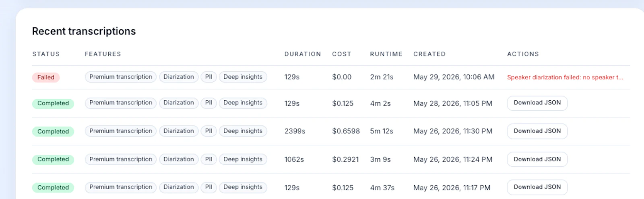Click Diarization tag in May 28 row
The image size is (644, 199).
(179, 103)
